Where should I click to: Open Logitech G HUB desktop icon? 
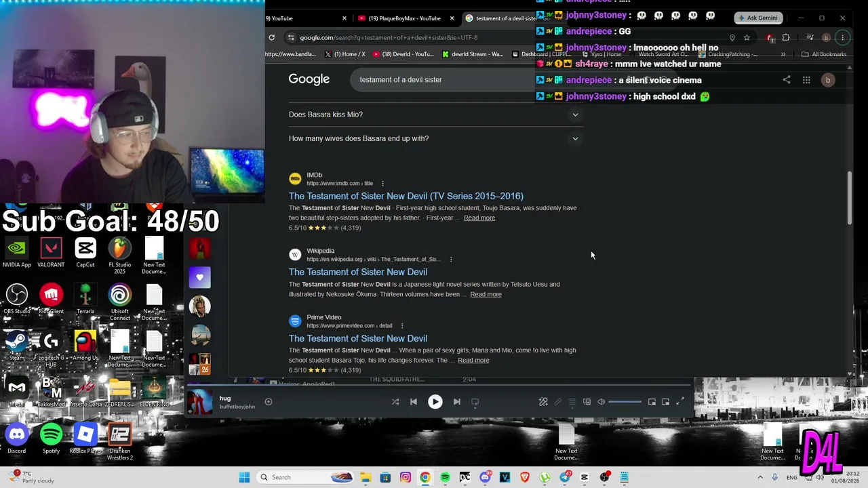(x=51, y=349)
